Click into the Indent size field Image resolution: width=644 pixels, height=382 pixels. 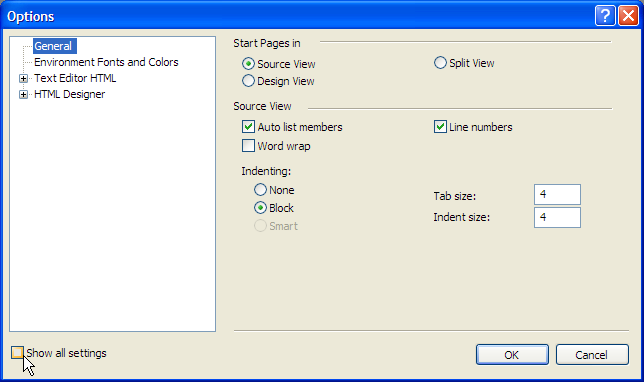pos(557,217)
